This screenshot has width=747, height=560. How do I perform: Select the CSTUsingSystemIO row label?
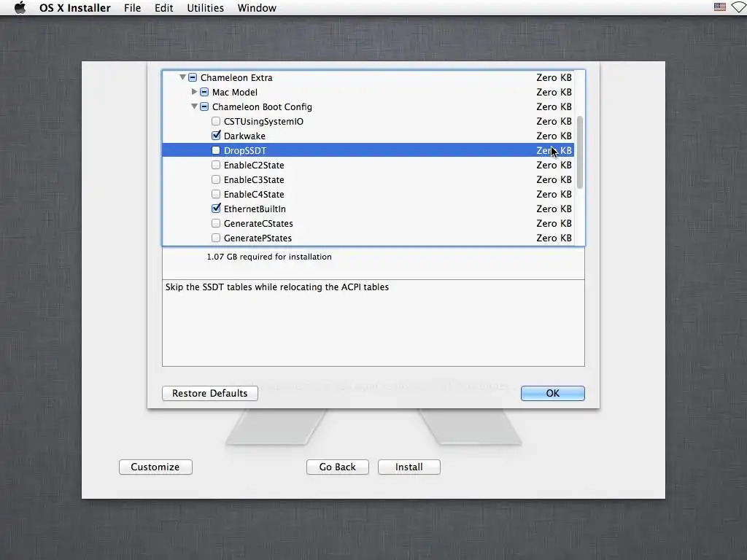coord(263,122)
